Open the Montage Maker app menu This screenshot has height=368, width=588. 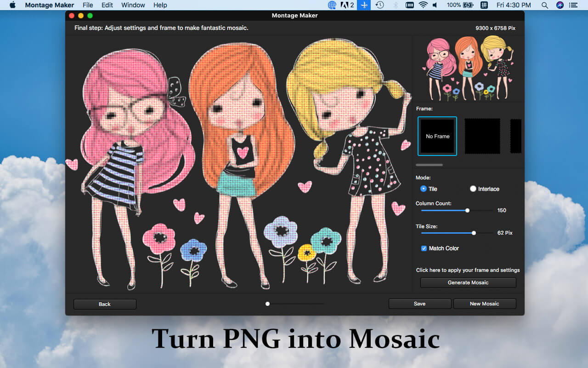pos(50,5)
